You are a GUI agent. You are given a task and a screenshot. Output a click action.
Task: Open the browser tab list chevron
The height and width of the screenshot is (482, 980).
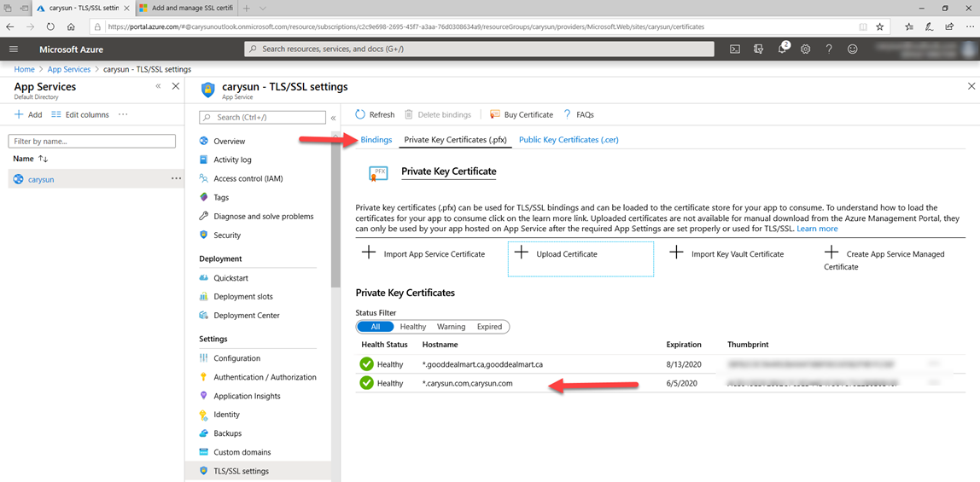(262, 9)
